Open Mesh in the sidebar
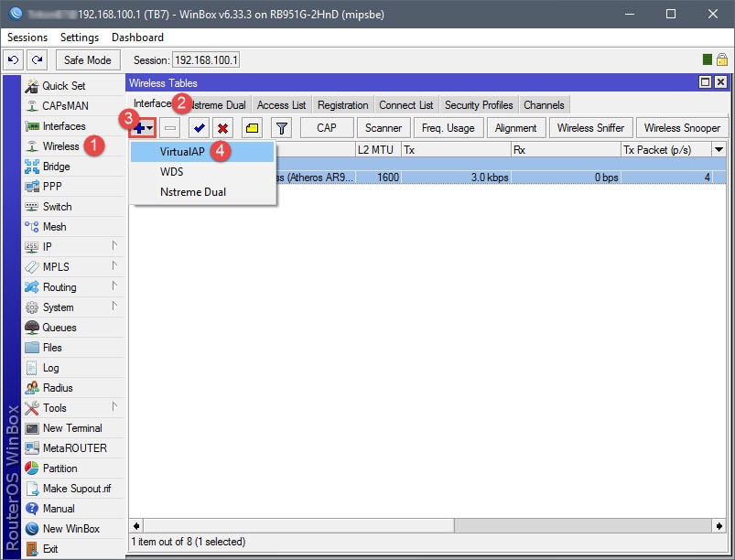This screenshot has height=560, width=735. 73,227
